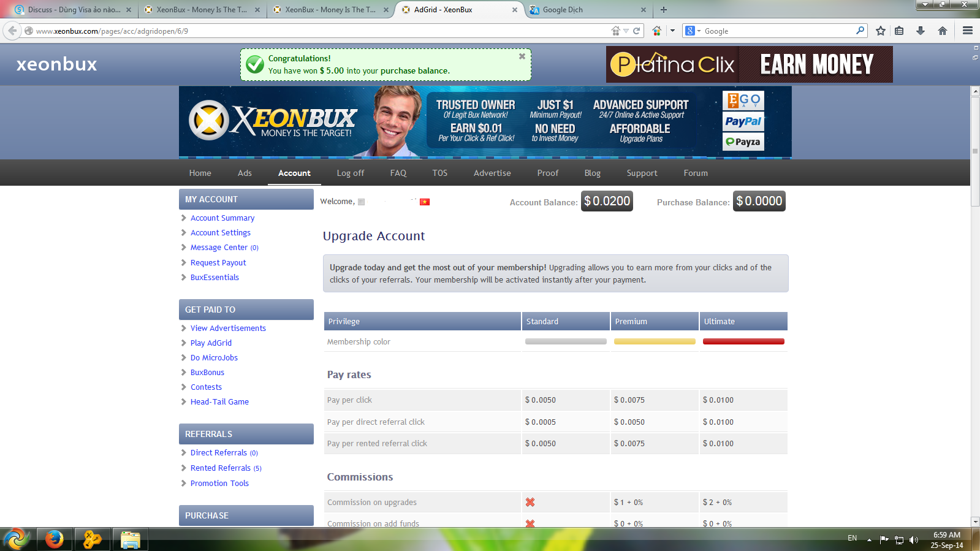Open the Proof navigation item
980x551 pixels.
pos(548,173)
